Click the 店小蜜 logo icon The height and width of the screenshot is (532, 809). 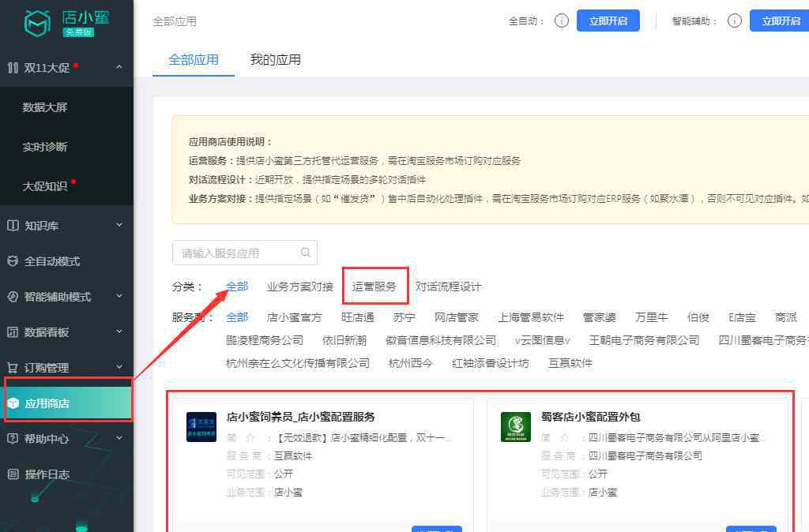[38, 23]
